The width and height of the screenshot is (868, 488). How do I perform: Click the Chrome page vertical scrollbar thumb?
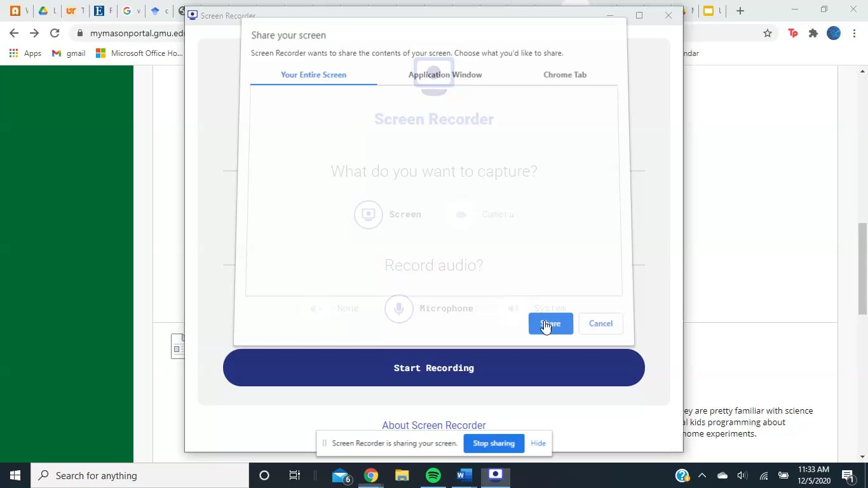pos(862,269)
